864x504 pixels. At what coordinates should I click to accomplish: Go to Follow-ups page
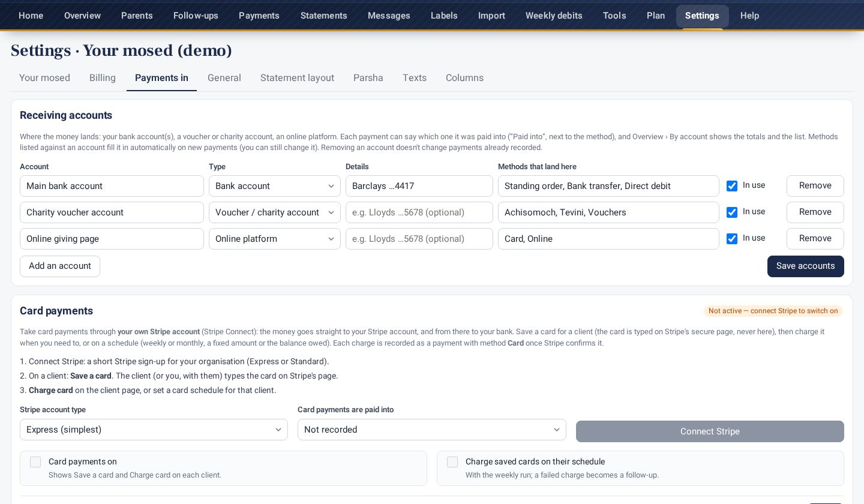click(x=196, y=16)
